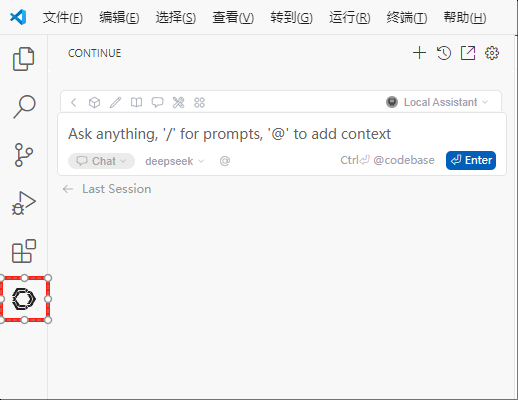Click the tools wrench icon in toolbar

pos(178,102)
